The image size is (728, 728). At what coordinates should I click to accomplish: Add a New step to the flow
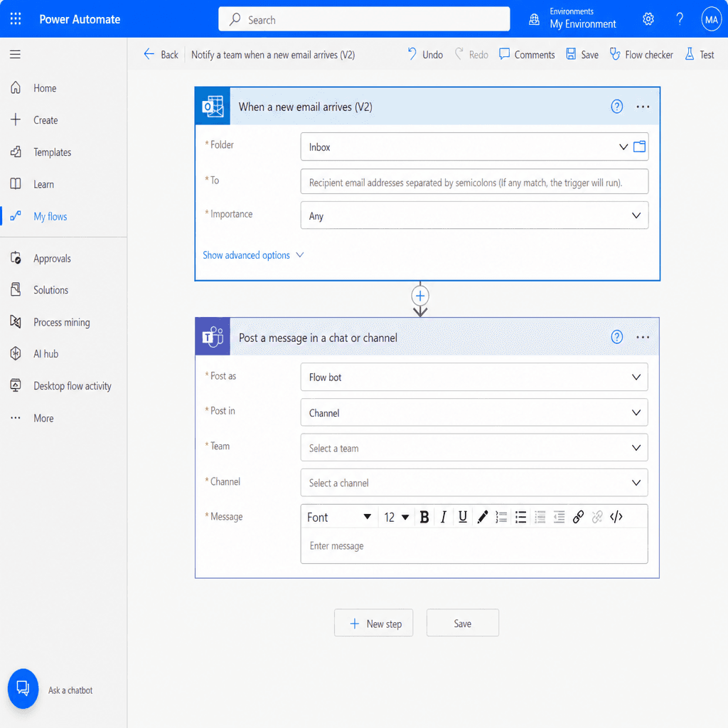(374, 623)
